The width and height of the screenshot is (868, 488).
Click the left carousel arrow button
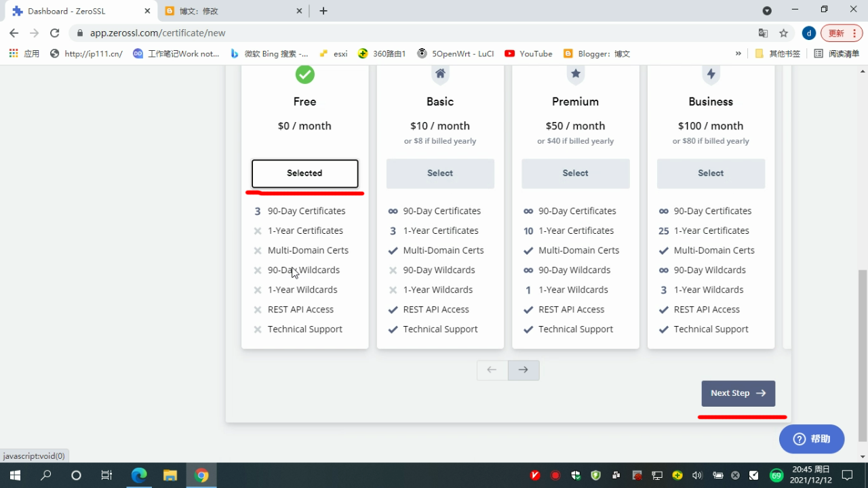click(x=492, y=370)
